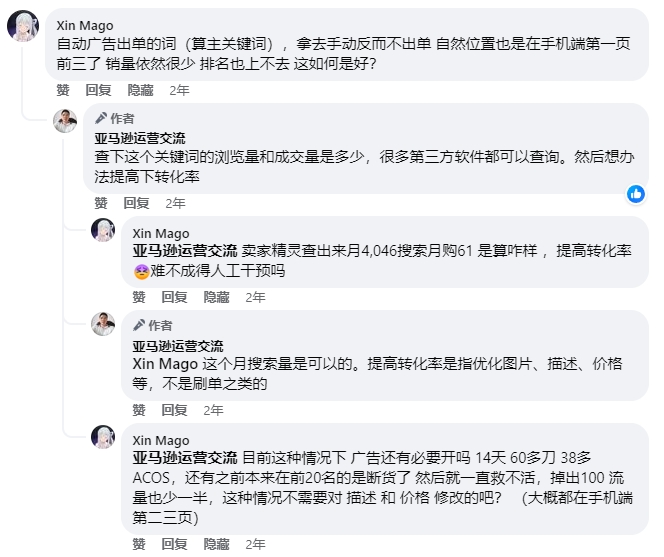
Task: Click Xin Mago's avatar on the last reply
Action: pyautogui.click(x=103, y=437)
